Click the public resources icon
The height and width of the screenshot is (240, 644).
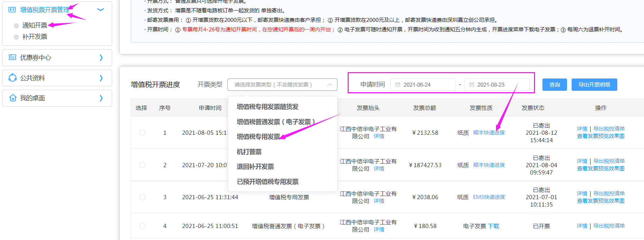click(12, 78)
